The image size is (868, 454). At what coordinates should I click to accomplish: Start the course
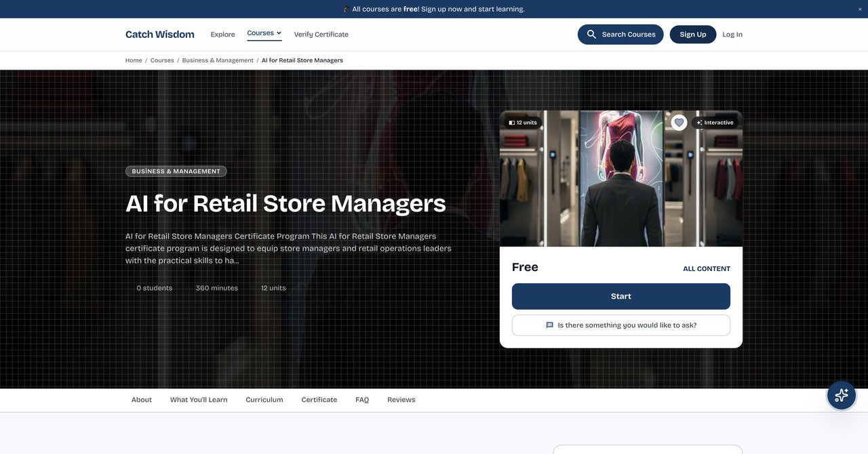621,296
